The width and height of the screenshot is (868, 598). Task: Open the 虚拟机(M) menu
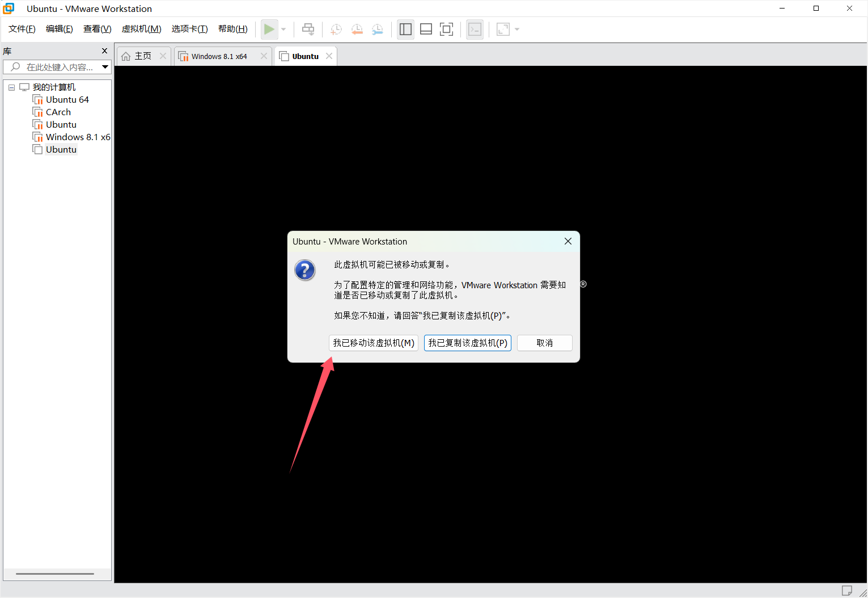pyautogui.click(x=142, y=29)
